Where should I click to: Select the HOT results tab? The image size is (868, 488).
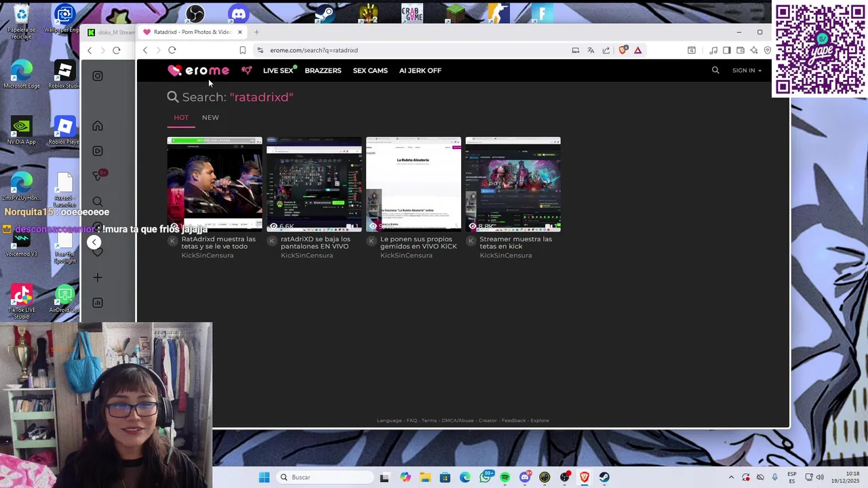(181, 118)
